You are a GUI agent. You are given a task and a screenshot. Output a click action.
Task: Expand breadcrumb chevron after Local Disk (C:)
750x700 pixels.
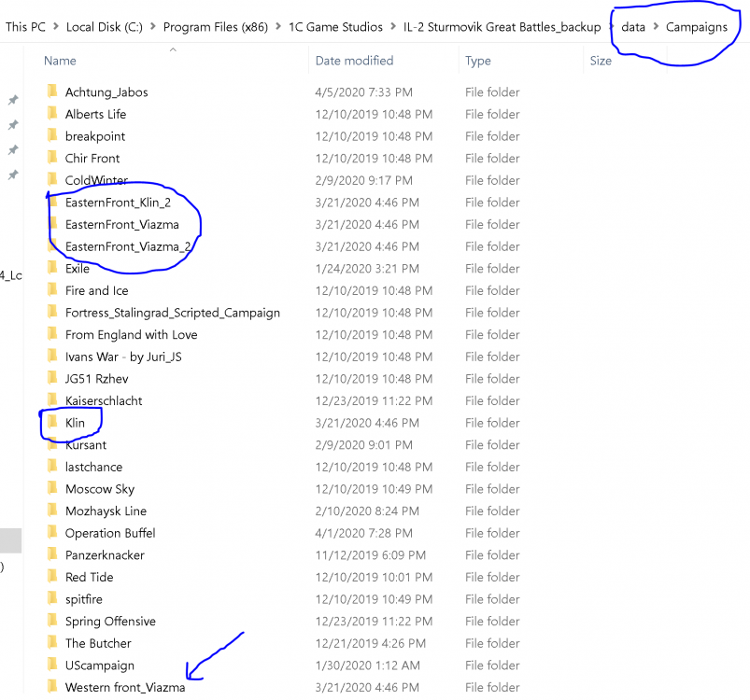click(153, 27)
